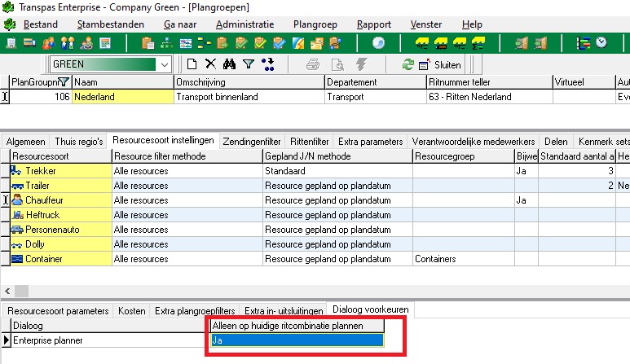This screenshot has height=364, width=630.
Task: Open search with the binoculars icon
Action: [x=229, y=64]
